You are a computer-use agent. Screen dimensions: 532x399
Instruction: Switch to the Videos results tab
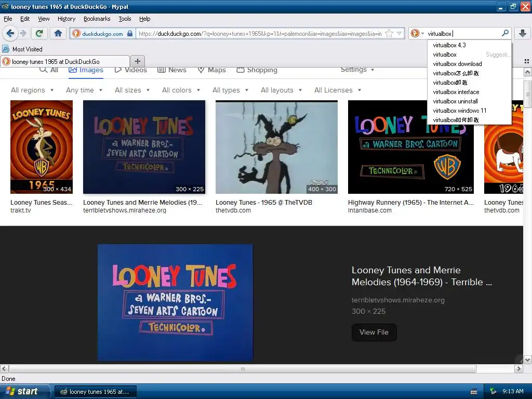coord(131,70)
